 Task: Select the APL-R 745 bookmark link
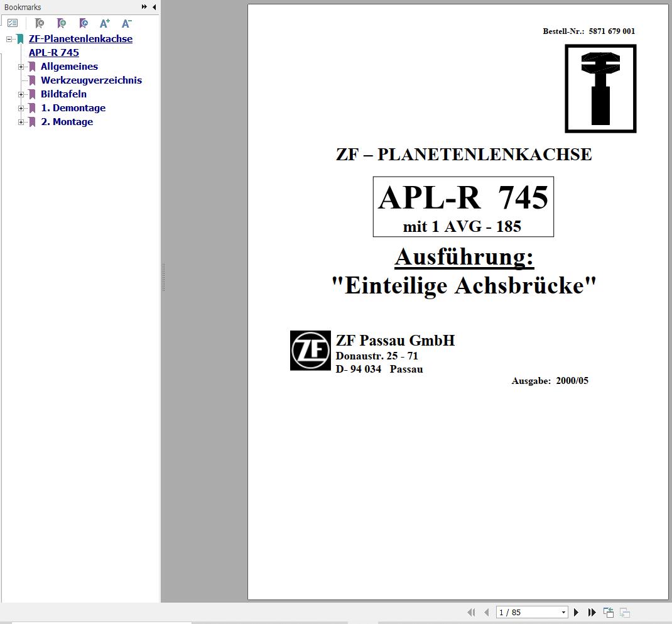tap(53, 53)
